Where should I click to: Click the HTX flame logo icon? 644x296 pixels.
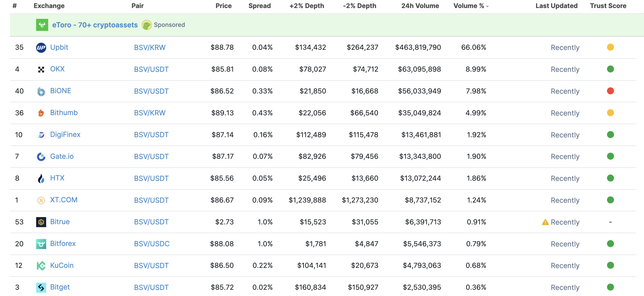coord(41,178)
